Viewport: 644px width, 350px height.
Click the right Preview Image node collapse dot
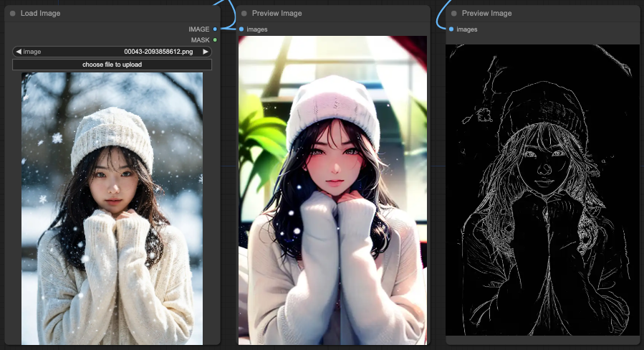454,13
